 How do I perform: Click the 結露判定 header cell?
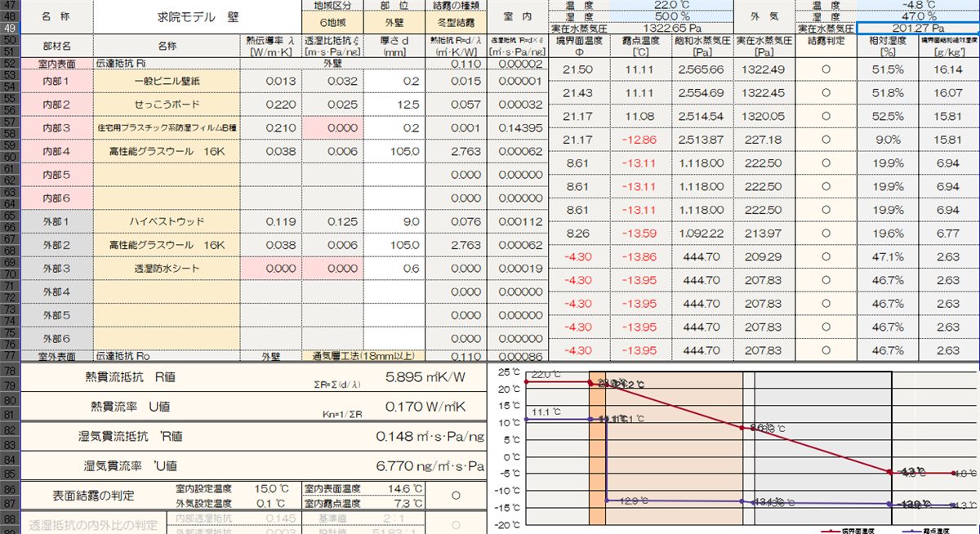click(826, 46)
